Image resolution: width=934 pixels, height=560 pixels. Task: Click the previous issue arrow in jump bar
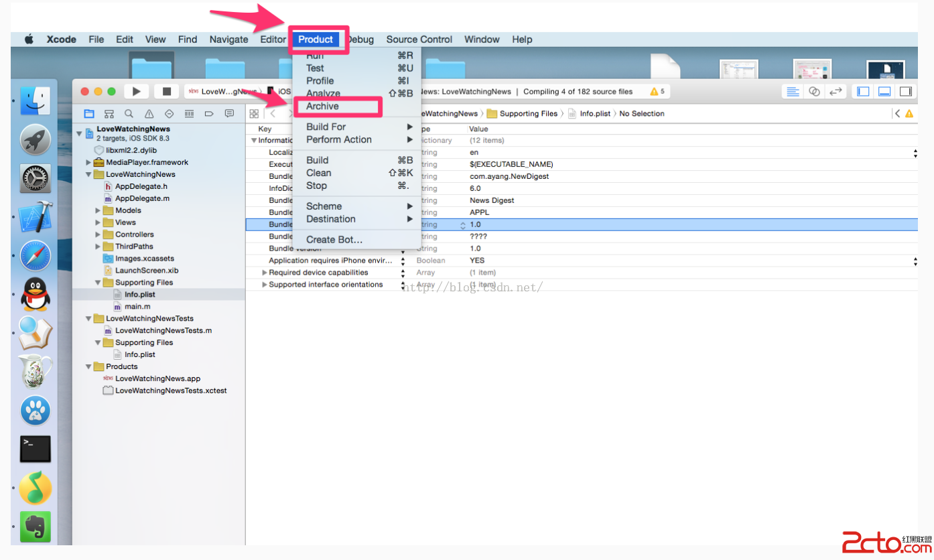coord(897,114)
